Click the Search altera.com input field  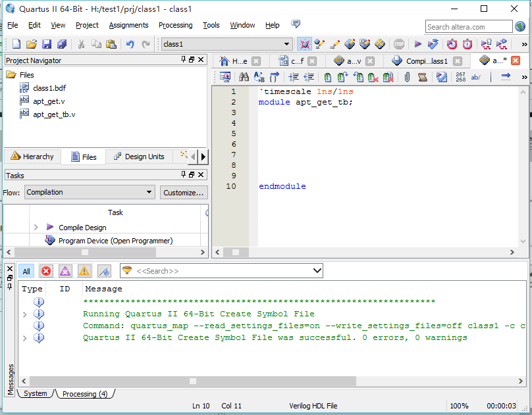point(469,27)
